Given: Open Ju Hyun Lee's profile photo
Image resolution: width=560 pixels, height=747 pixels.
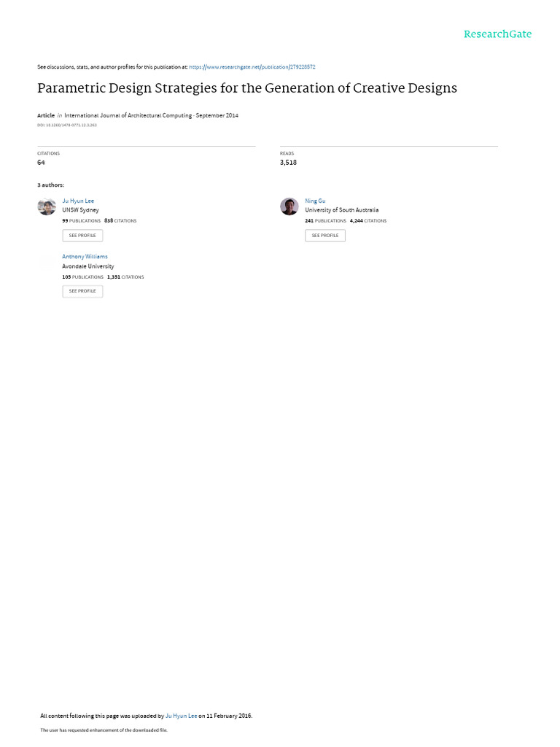Looking at the screenshot, I should click(x=47, y=206).
